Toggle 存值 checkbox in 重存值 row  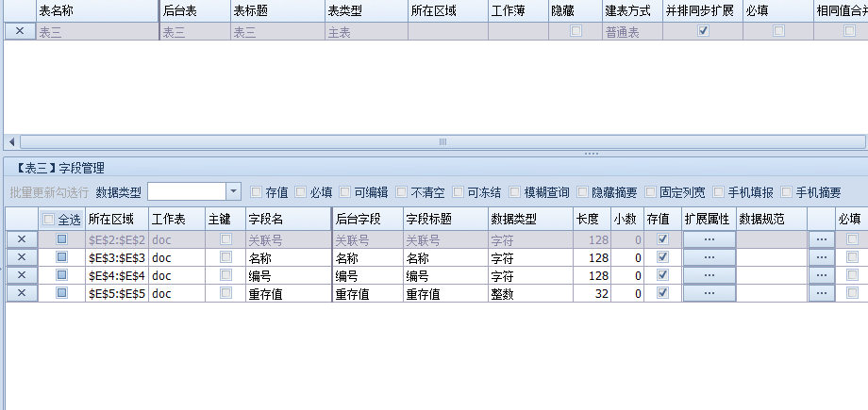tap(662, 293)
